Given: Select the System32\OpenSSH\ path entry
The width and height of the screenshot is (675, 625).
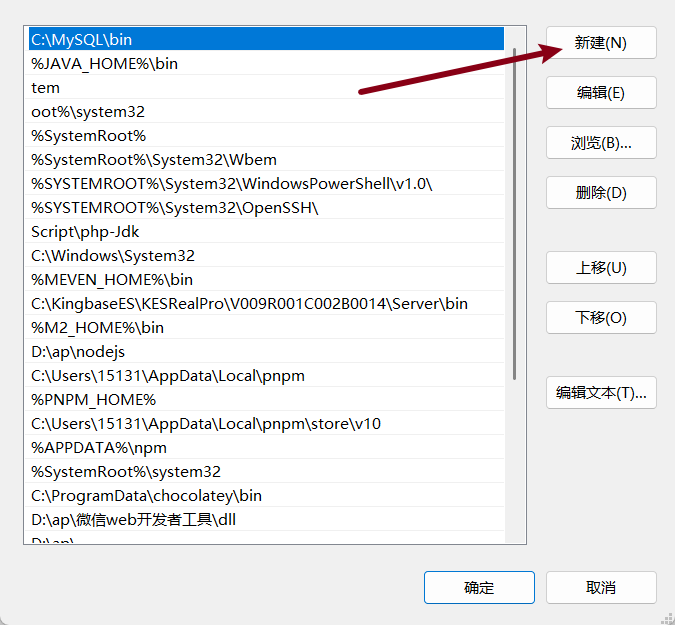Looking at the screenshot, I should tap(175, 208).
